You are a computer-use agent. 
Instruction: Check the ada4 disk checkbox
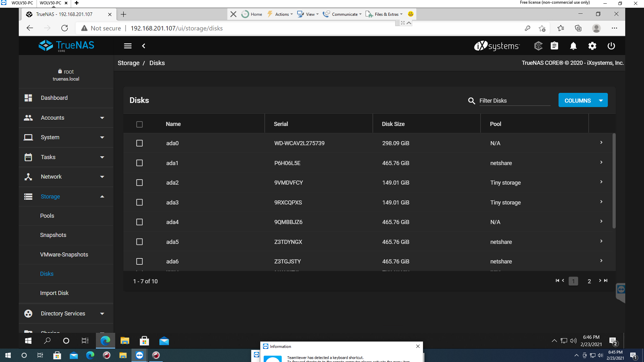point(140,222)
